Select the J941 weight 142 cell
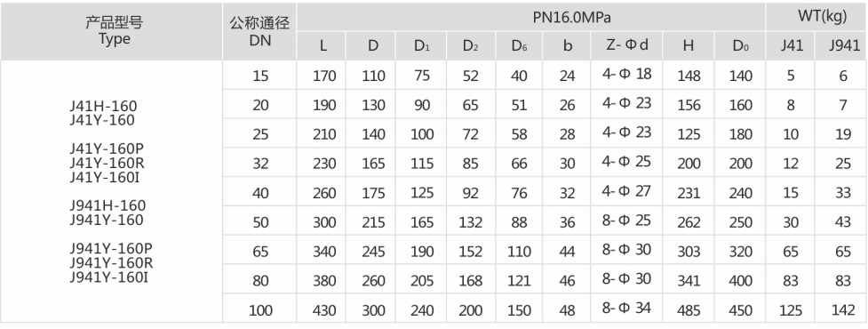This screenshot has width=868, height=329. coord(841,309)
